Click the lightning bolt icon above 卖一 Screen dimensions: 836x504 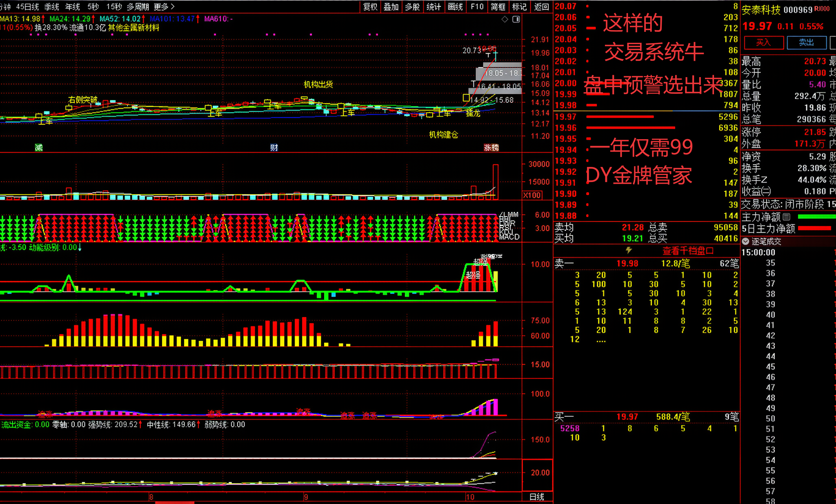(x=629, y=250)
